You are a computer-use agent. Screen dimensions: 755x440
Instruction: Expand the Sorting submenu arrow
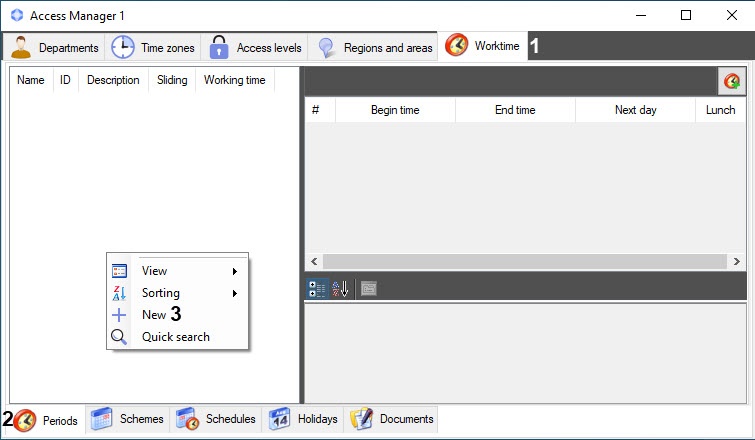pos(234,293)
